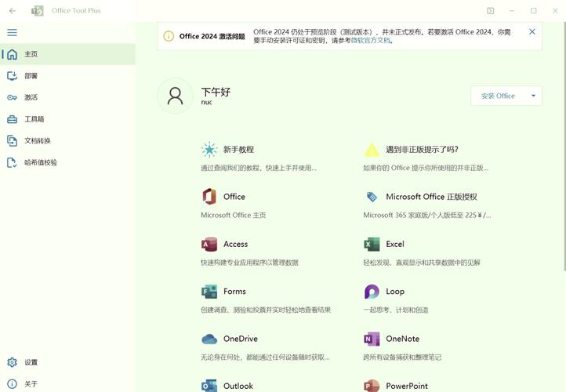Click the info icon in notification banner
566x392 pixels.
coord(169,36)
